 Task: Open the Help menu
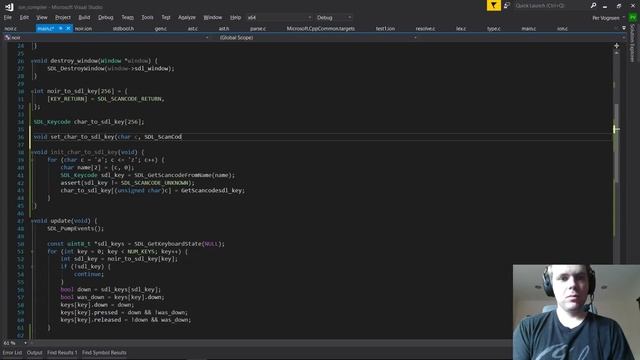(235, 18)
